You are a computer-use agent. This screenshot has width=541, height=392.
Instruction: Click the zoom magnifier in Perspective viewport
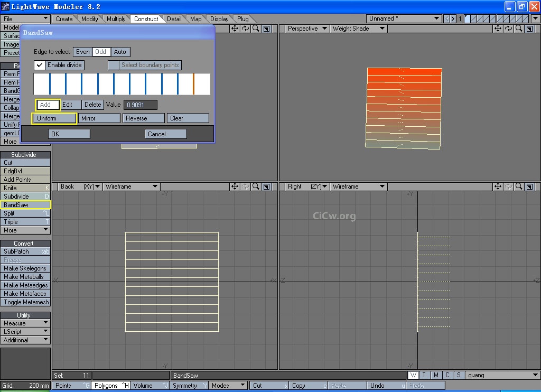tap(519, 29)
